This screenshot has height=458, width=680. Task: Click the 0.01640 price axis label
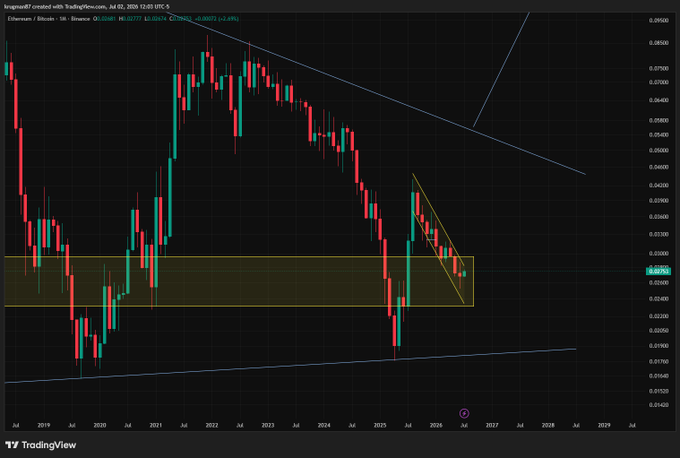pos(658,376)
